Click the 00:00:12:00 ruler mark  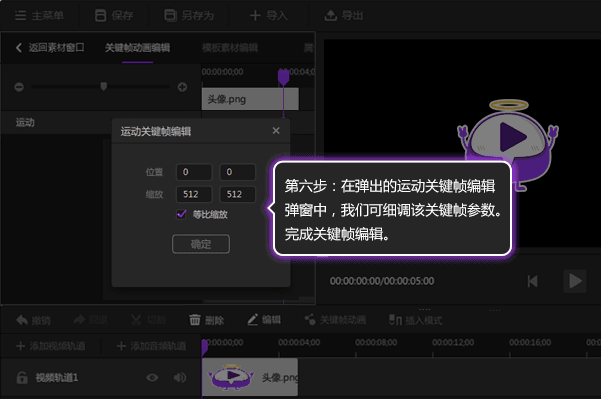coord(453,342)
